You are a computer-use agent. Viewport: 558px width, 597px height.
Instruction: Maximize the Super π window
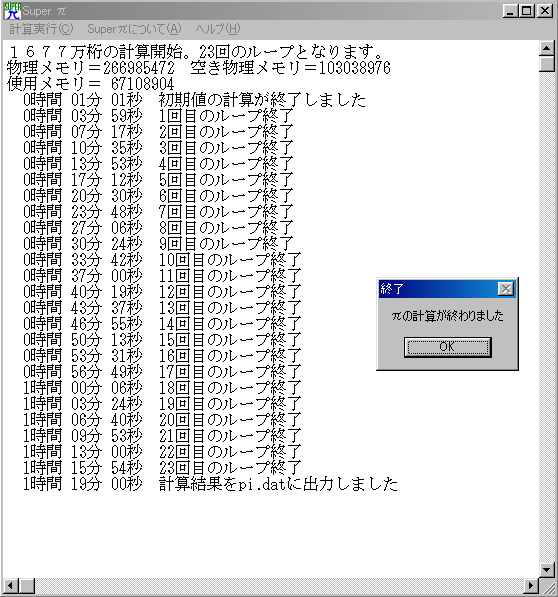point(527,11)
